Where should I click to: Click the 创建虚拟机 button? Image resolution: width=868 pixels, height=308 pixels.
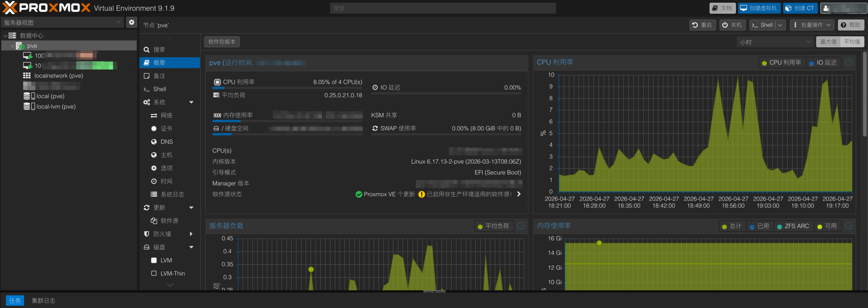tap(759, 8)
